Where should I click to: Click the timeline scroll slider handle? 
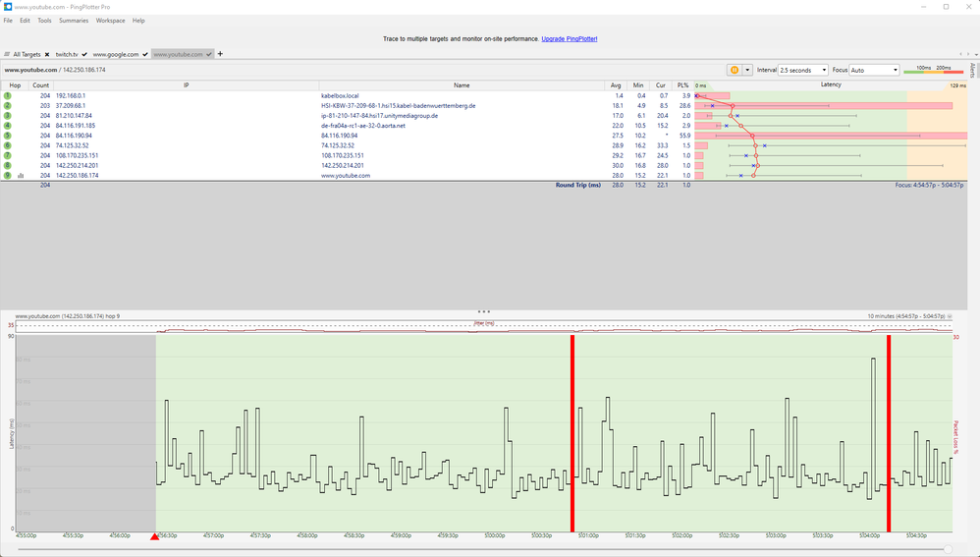pyautogui.click(x=949, y=549)
